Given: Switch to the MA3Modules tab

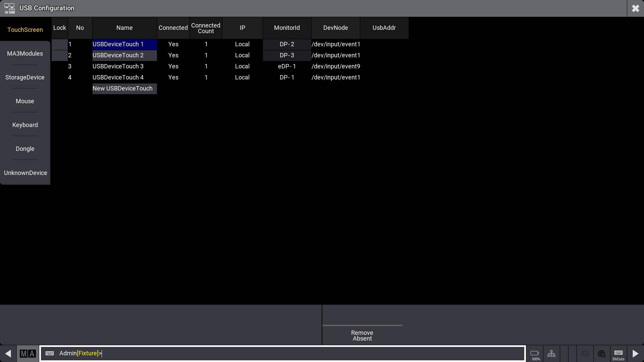Looking at the screenshot, I should click(x=25, y=54).
